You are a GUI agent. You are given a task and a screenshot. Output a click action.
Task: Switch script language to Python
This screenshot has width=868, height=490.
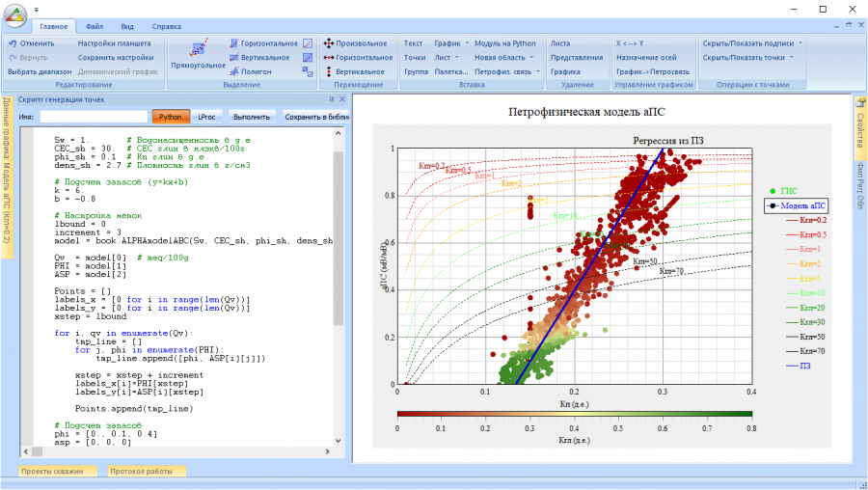pos(171,117)
